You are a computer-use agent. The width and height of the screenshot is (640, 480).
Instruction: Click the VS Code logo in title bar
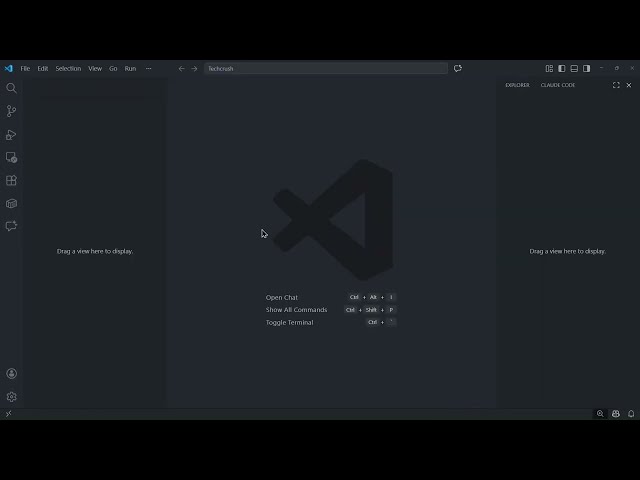click(x=9, y=68)
